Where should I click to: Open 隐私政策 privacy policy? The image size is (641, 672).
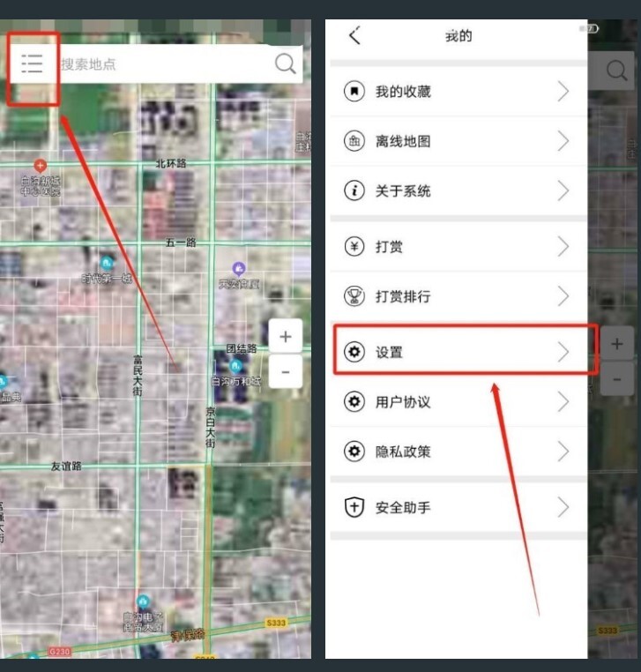click(458, 452)
